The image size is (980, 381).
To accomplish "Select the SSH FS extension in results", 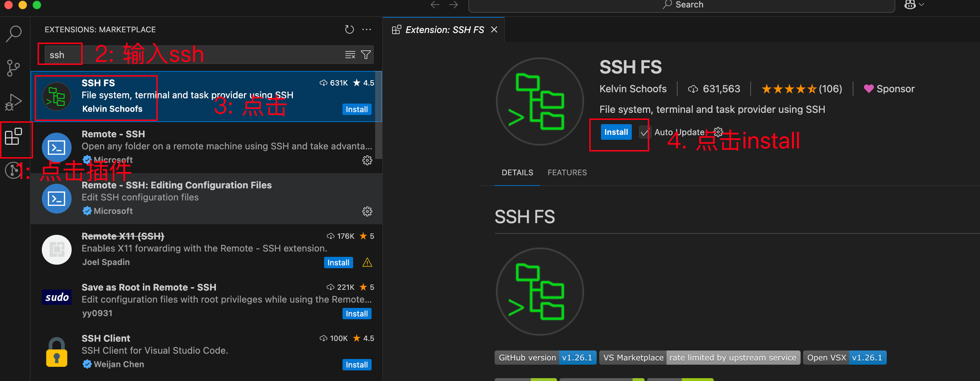I will (206, 96).
